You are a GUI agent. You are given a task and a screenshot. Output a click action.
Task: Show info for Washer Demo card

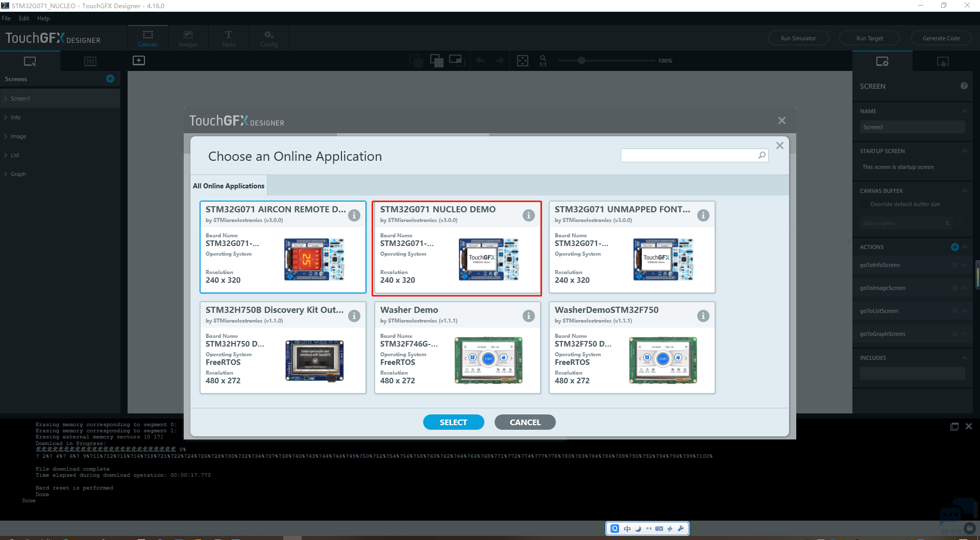tap(528, 316)
